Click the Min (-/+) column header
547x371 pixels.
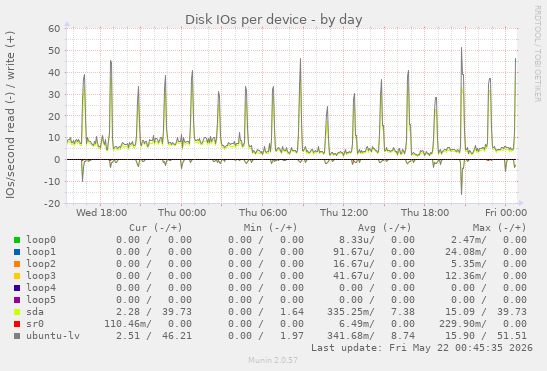click(270, 228)
